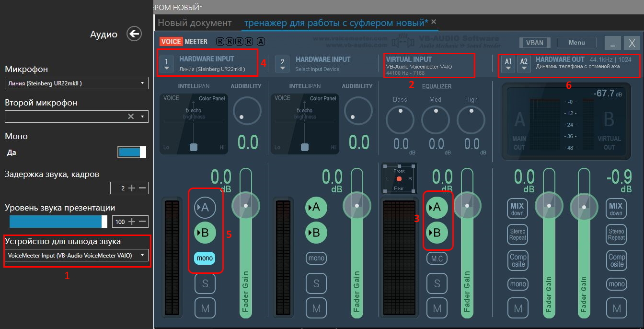Toggle bus A on Hardware Input 2
This screenshot has width=644, height=329.
(316, 207)
